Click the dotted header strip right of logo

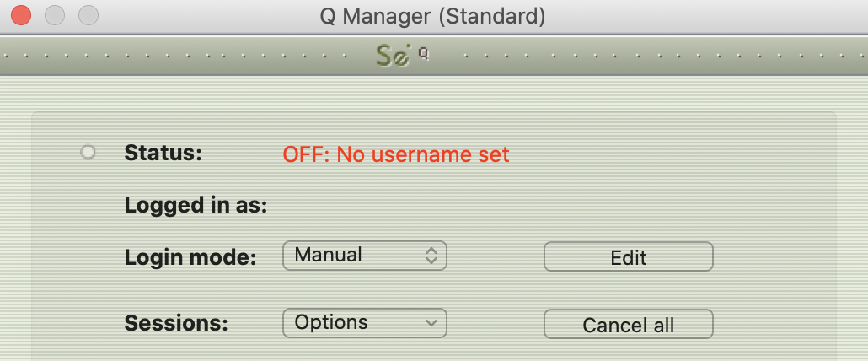[649, 57]
